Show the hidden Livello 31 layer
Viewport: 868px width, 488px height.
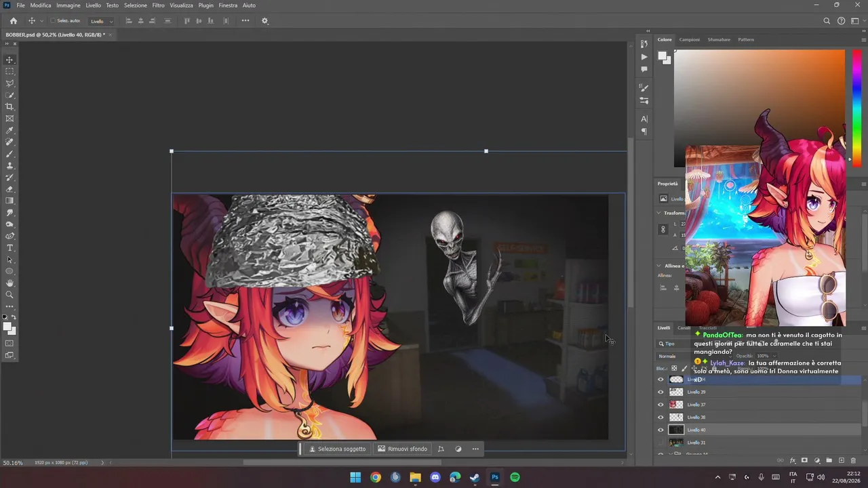coord(660,443)
